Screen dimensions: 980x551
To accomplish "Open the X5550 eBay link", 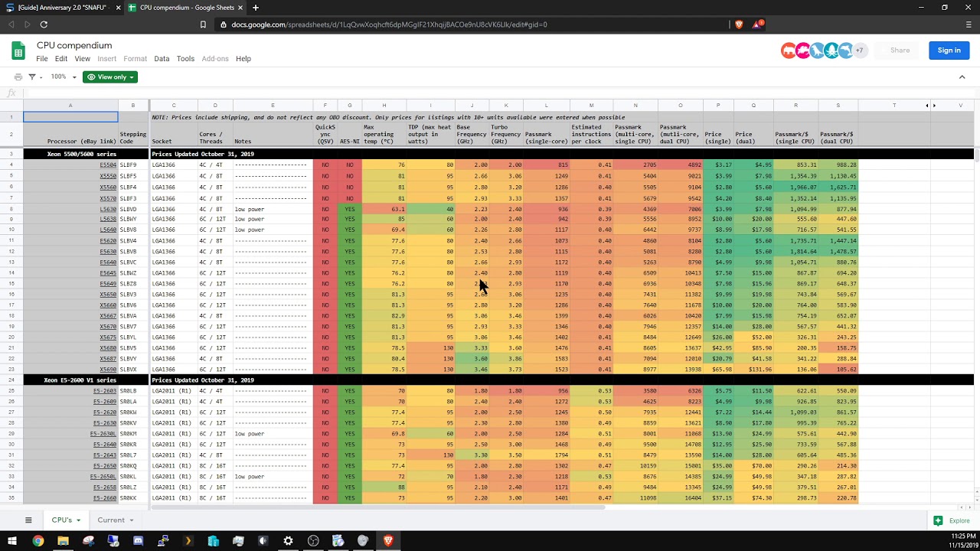I will (108, 176).
